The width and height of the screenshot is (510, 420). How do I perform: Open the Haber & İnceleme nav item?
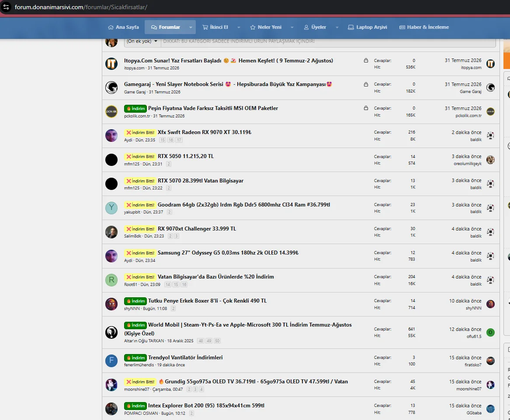[x=424, y=27]
